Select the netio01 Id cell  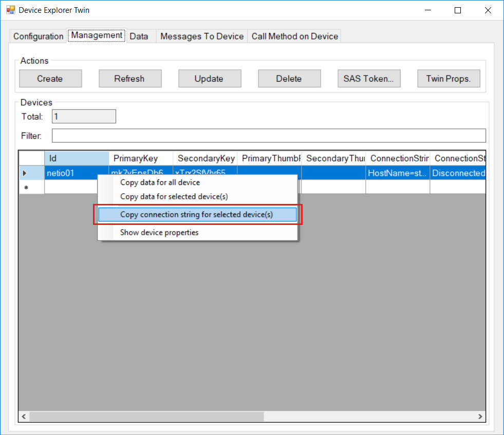click(x=77, y=173)
